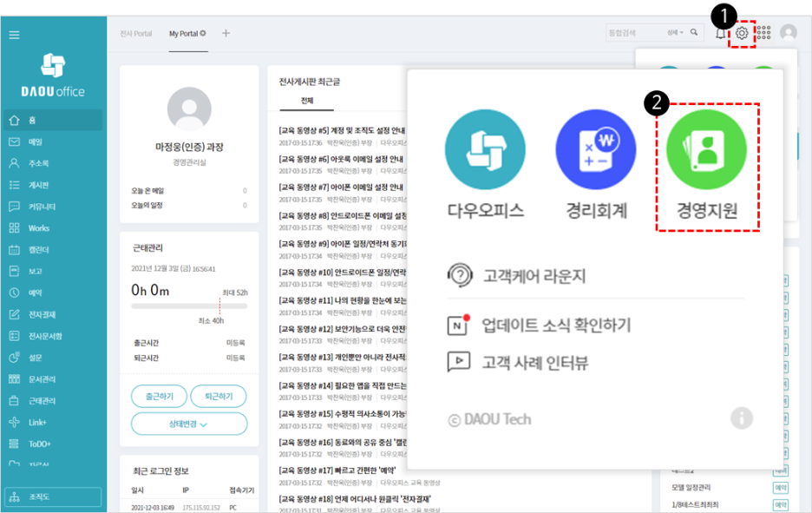Open post 교육 동영상 #12

(x=343, y=329)
